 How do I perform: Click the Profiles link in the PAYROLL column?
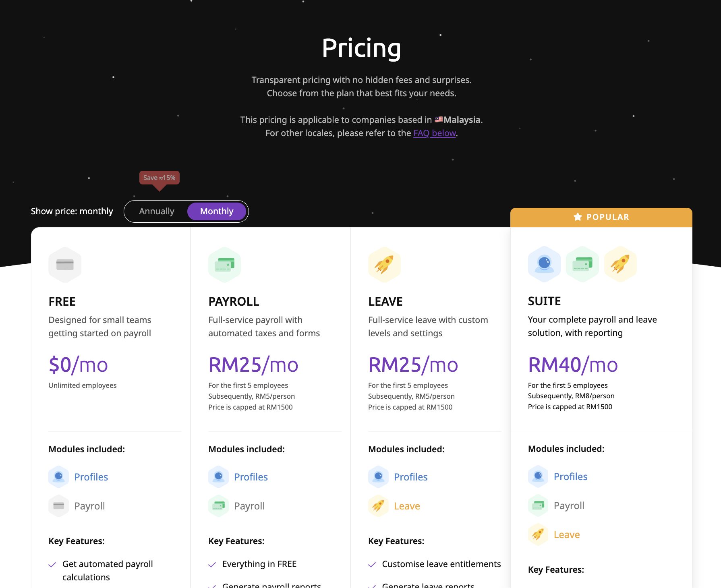click(x=251, y=477)
